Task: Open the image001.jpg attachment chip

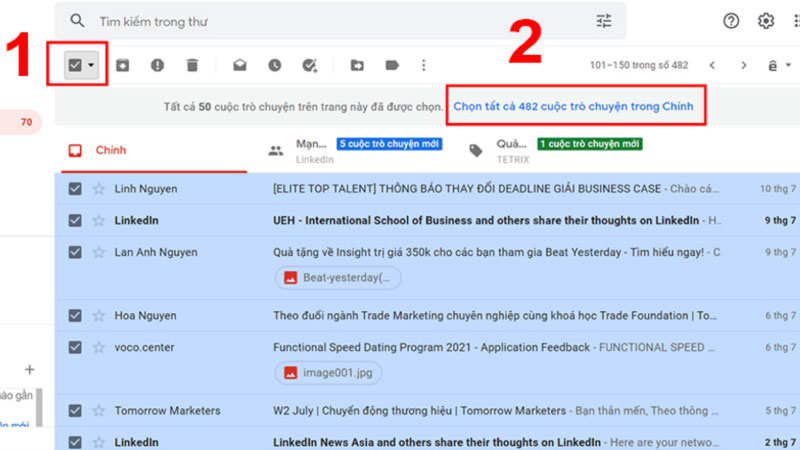Action: point(328,373)
